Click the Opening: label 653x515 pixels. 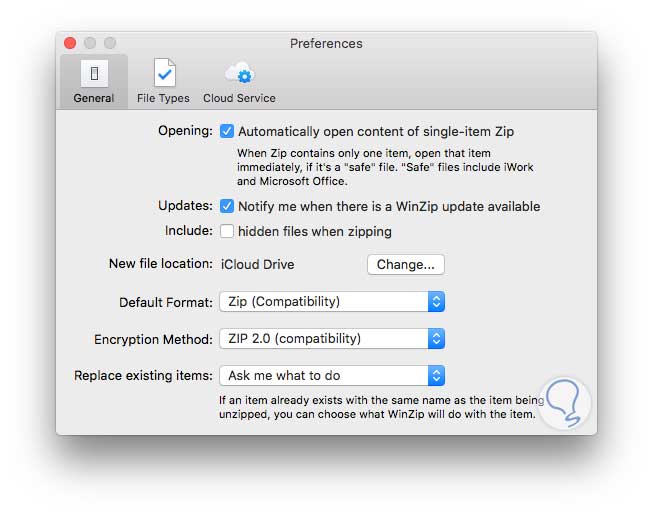tap(185, 131)
